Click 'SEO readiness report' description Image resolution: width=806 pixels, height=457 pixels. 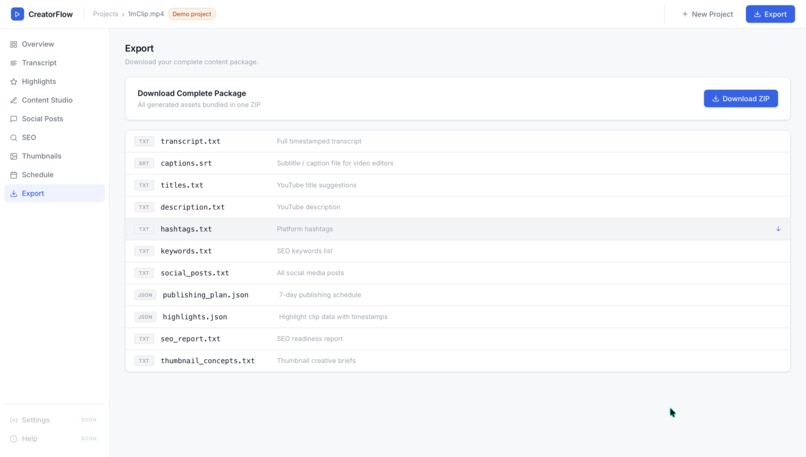click(310, 339)
